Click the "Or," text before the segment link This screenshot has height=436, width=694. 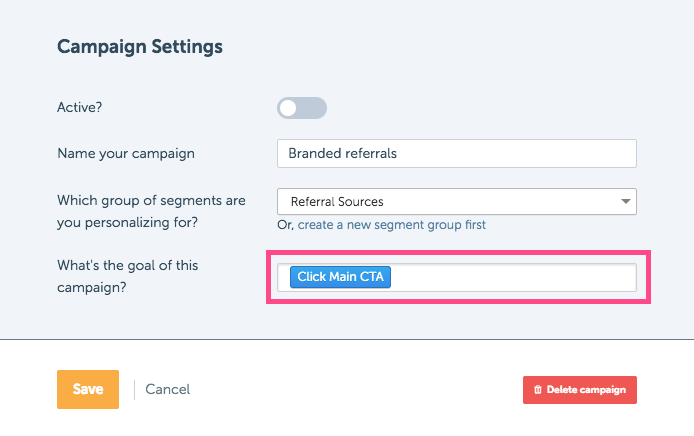tap(285, 225)
